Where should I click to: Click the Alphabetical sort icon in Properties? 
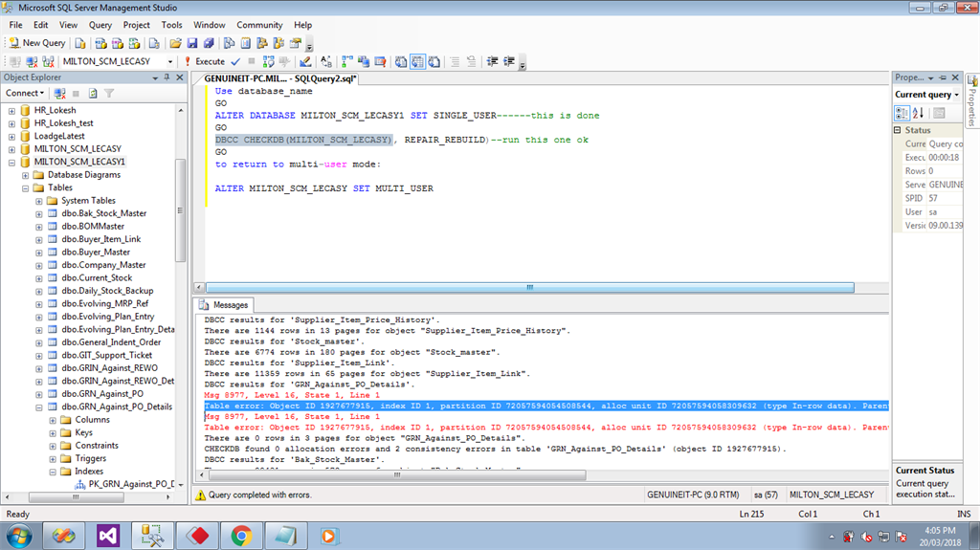(918, 113)
